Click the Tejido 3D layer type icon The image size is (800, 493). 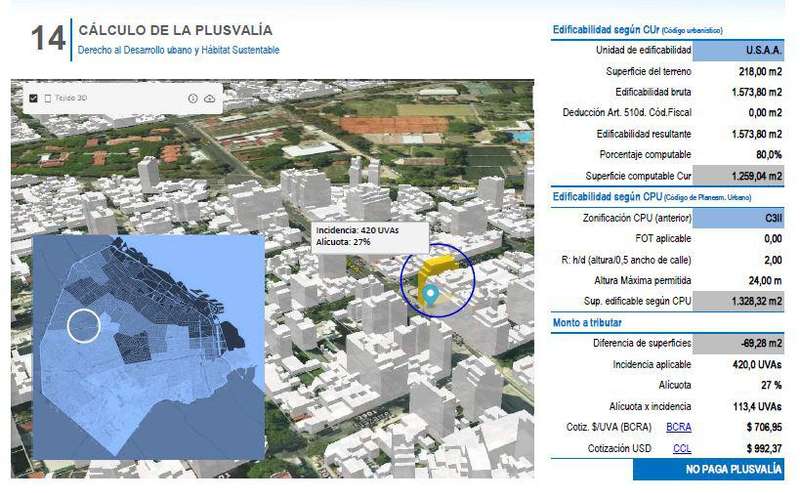tap(47, 98)
